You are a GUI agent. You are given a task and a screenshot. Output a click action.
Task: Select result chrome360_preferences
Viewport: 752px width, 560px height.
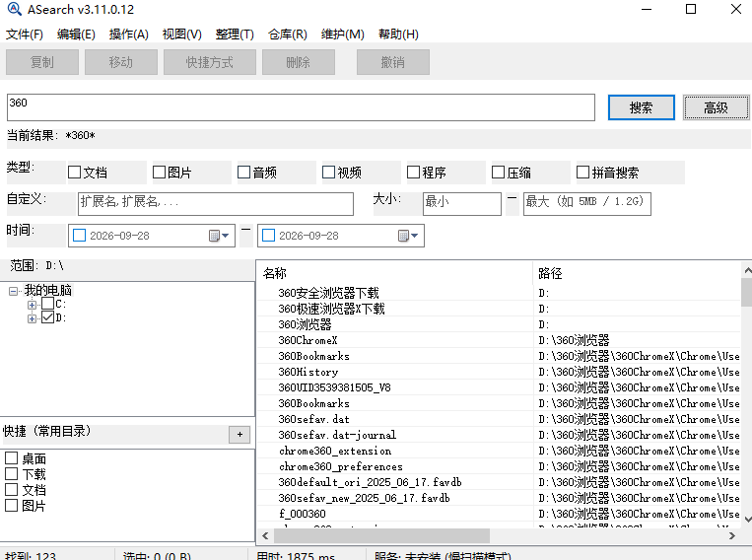coord(340,466)
